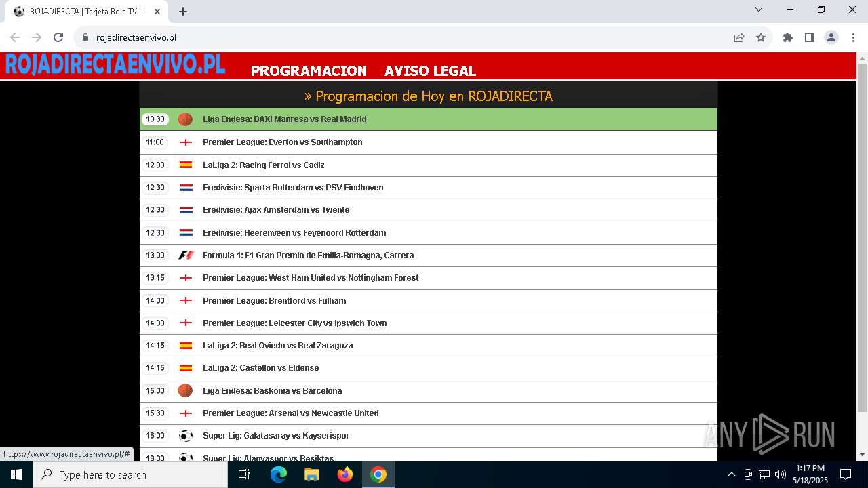
Task: Click the Spain flag beside Castellon vs Eldense
Action: pos(185,368)
